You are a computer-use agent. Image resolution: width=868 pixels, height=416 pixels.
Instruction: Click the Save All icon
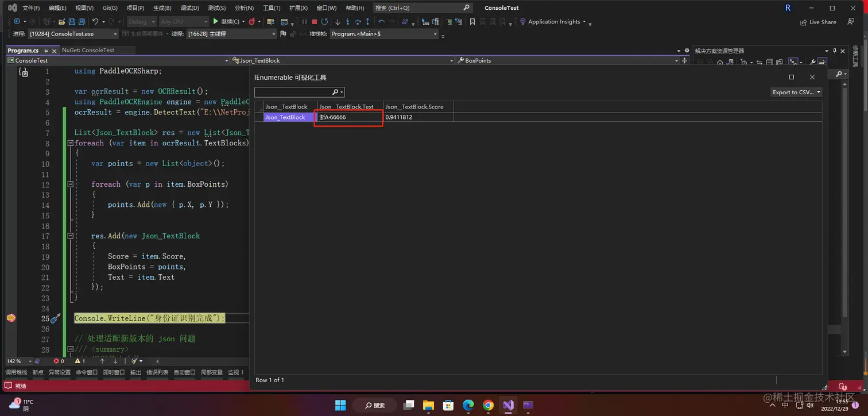tap(82, 22)
